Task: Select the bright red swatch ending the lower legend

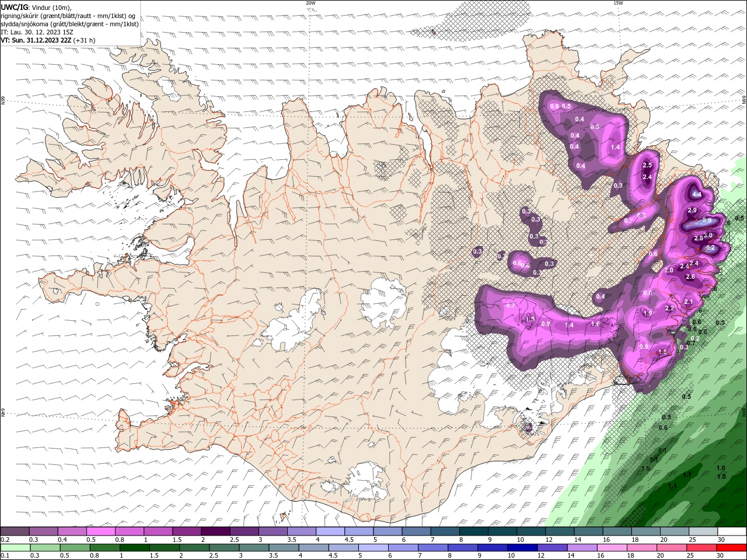Action: click(732, 548)
